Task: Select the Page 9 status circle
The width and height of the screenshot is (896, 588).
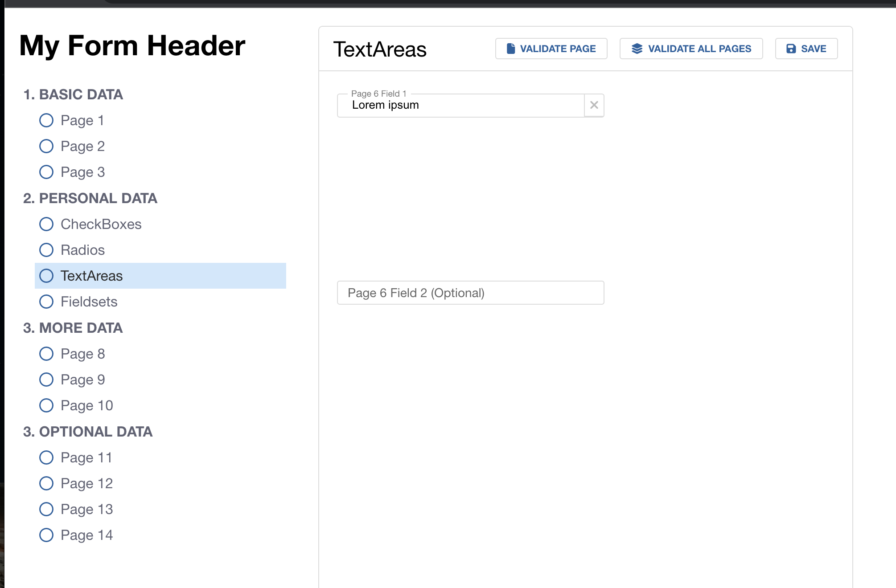Action: 46,380
